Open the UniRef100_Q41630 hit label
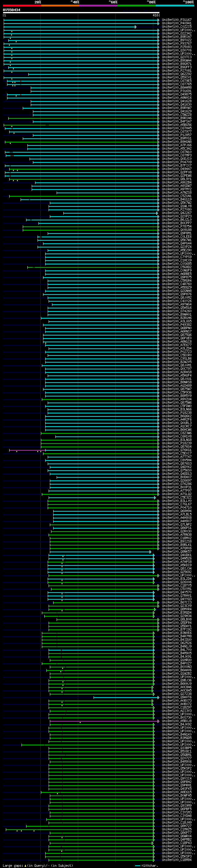This screenshot has width=197, height=868. 176,104
